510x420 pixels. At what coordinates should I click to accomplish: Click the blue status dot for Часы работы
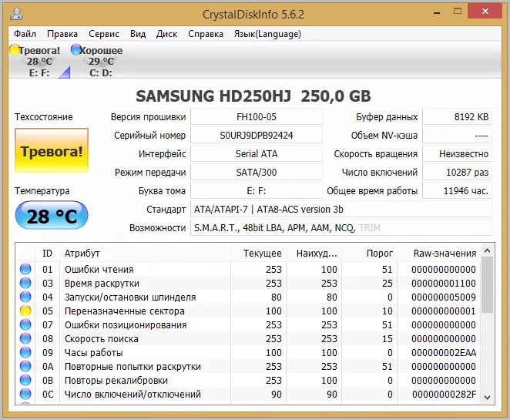(25, 352)
